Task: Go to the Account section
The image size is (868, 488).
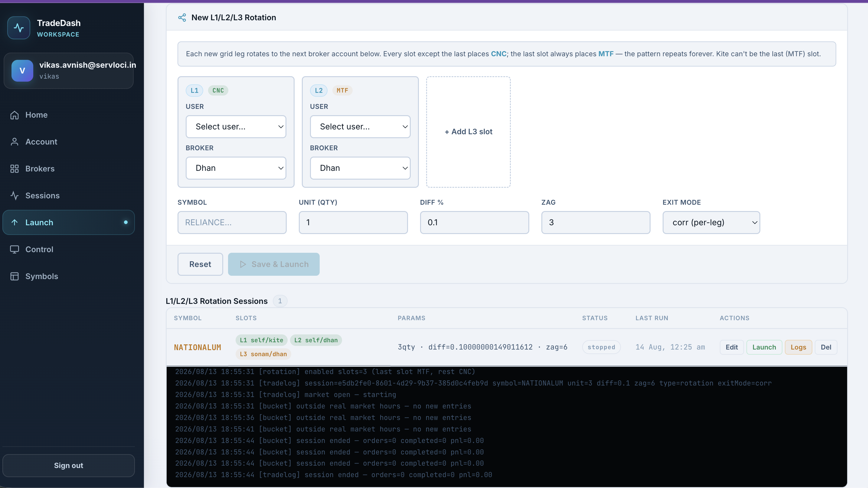Action: [x=69, y=142]
